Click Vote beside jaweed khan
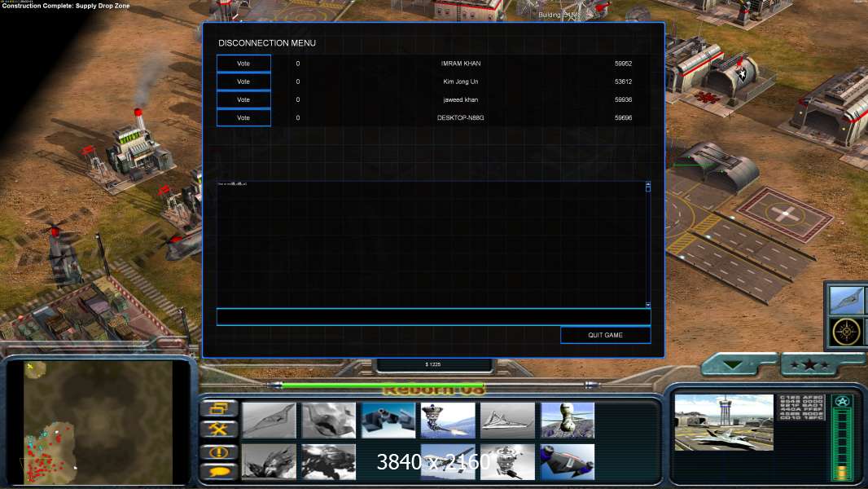 click(243, 99)
